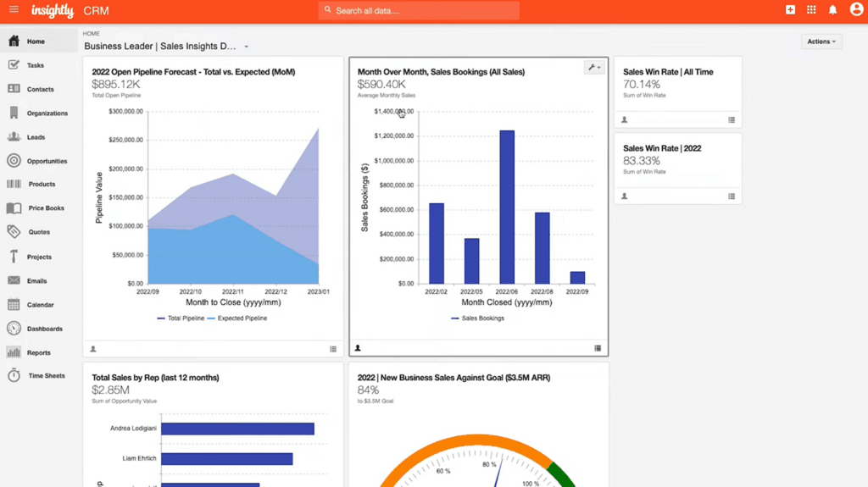Click the New Business Sales Against Goal title

454,378
